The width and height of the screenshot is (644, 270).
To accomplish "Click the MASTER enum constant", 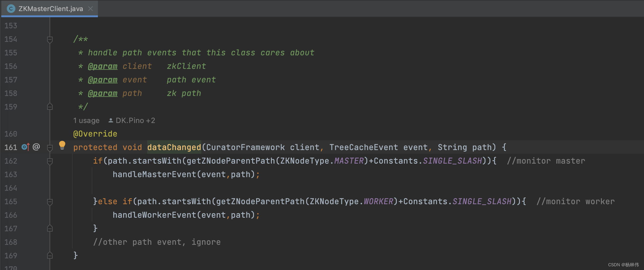I will (x=349, y=161).
